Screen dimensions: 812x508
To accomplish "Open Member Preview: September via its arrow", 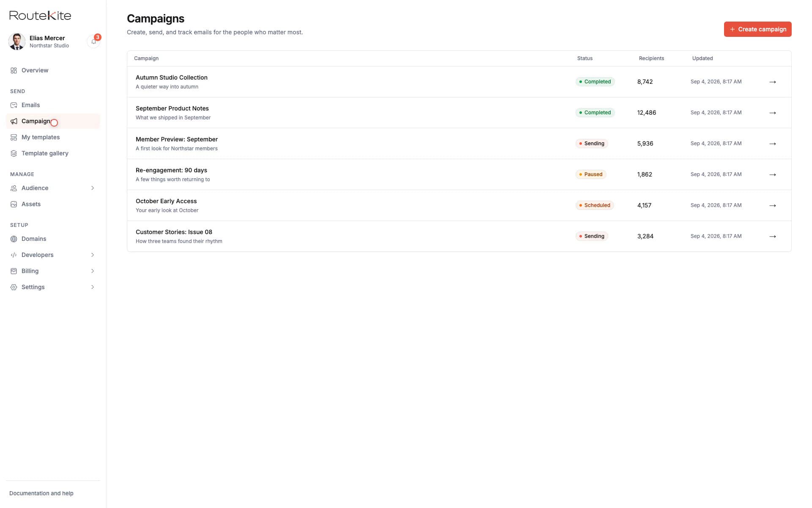I will click(x=773, y=144).
